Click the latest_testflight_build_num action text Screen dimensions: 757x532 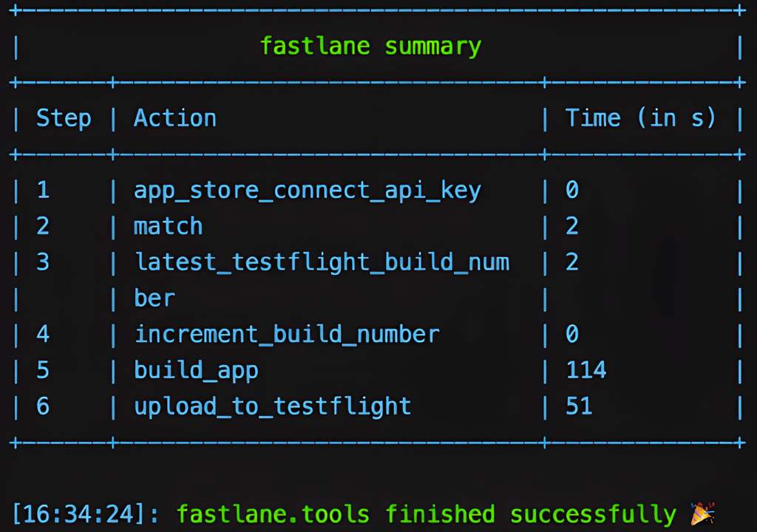(322, 262)
